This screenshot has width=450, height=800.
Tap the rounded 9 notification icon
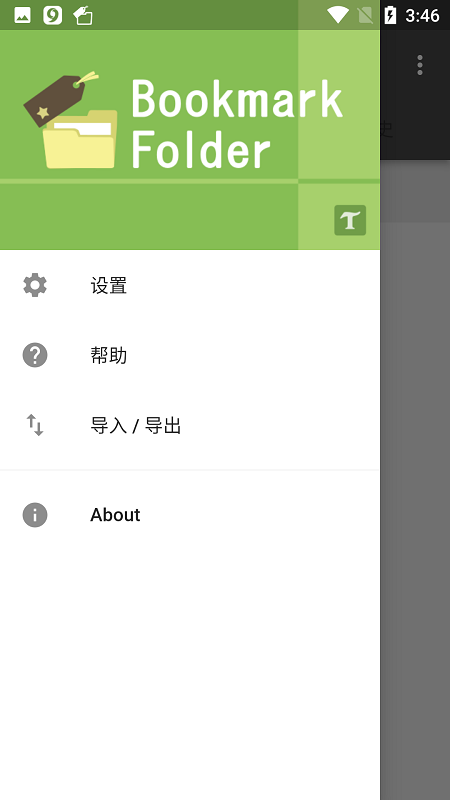click(53, 15)
